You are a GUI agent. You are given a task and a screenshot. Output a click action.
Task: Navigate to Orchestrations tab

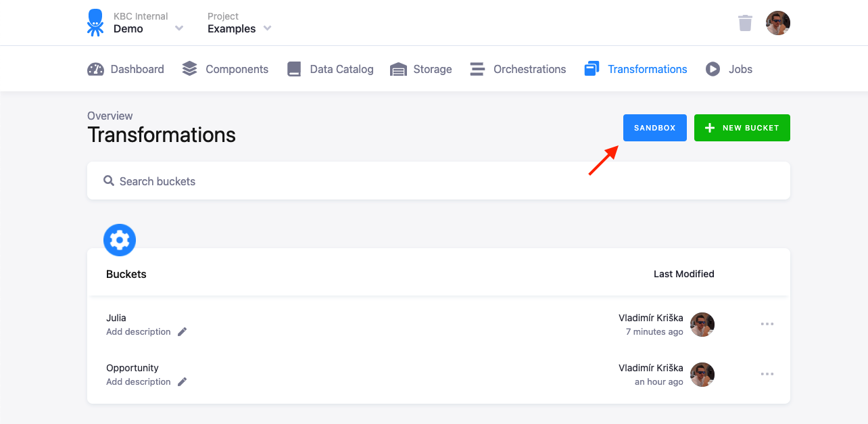click(x=518, y=69)
